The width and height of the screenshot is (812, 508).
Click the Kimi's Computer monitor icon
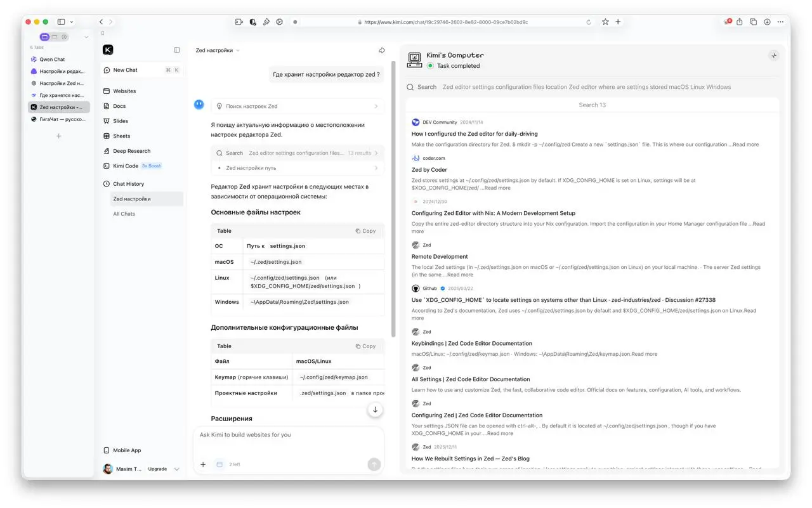pyautogui.click(x=415, y=60)
